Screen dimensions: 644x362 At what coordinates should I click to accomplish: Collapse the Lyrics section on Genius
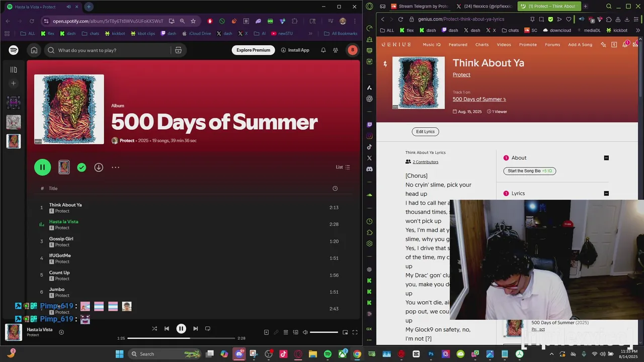[x=606, y=194]
